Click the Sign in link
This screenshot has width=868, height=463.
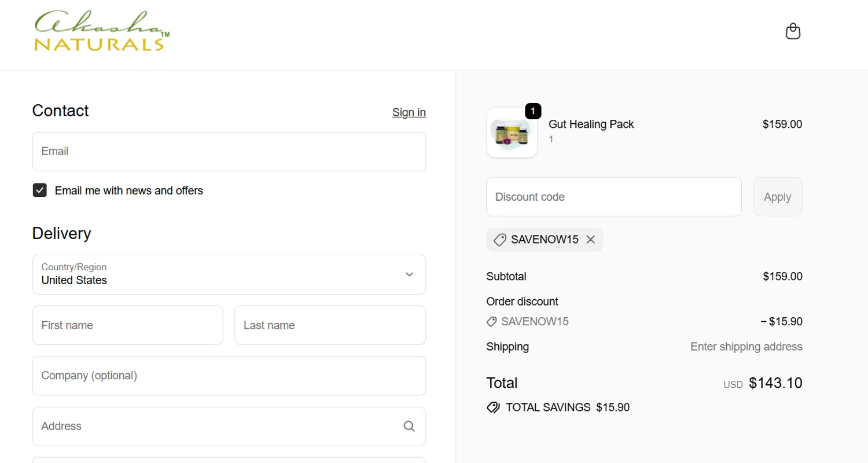coord(409,112)
